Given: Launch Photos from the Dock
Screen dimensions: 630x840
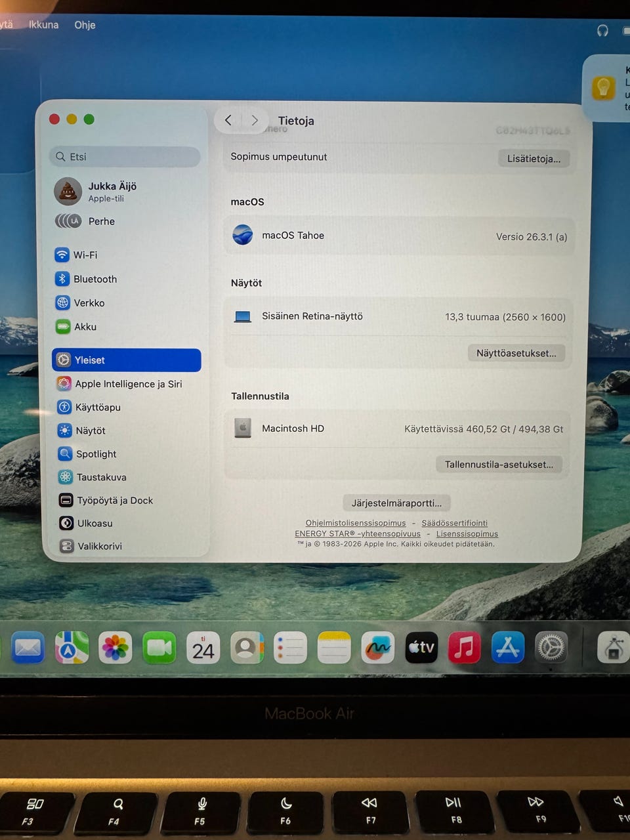Looking at the screenshot, I should tap(115, 648).
